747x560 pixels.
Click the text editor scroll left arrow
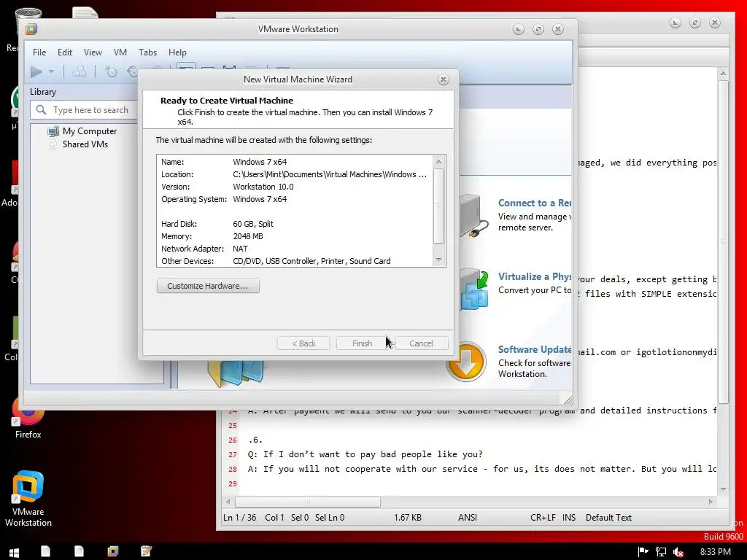pyautogui.click(x=228, y=502)
